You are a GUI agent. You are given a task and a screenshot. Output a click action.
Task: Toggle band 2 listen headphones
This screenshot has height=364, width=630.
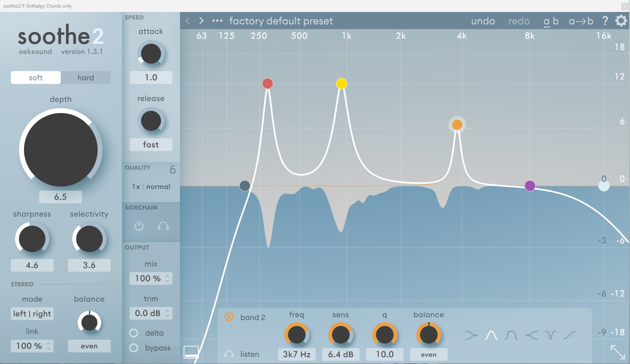click(x=229, y=354)
